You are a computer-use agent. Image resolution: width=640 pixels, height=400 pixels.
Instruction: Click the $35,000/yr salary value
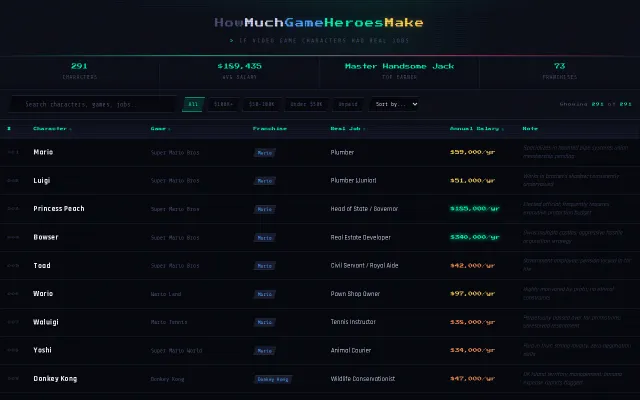click(x=472, y=322)
